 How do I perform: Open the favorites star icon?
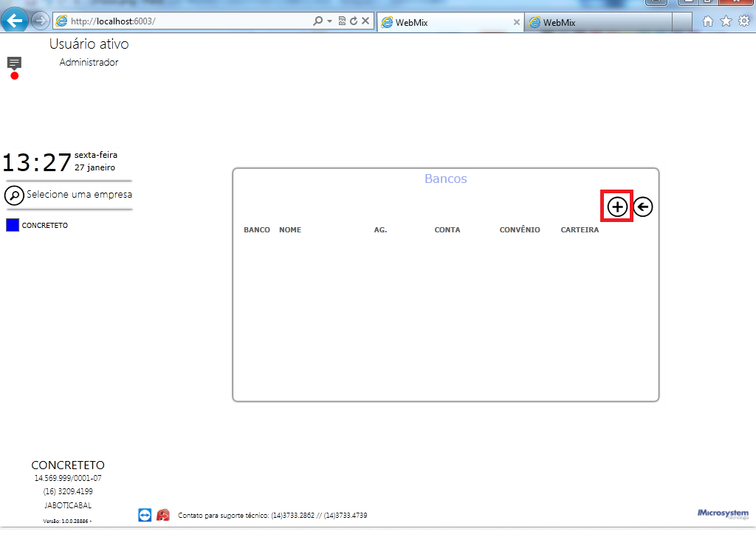[726, 21]
